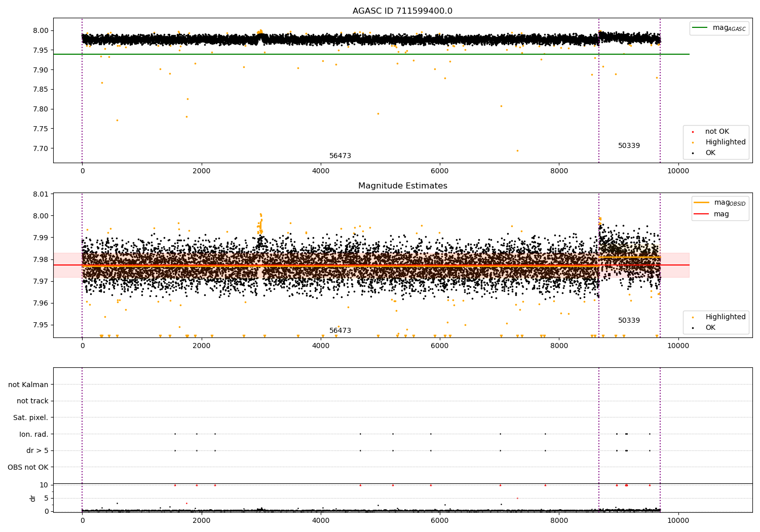This screenshot has width=760, height=532.
Task: Click "8.00" on the Magnitude Estimates y-axis
Action: (x=41, y=216)
